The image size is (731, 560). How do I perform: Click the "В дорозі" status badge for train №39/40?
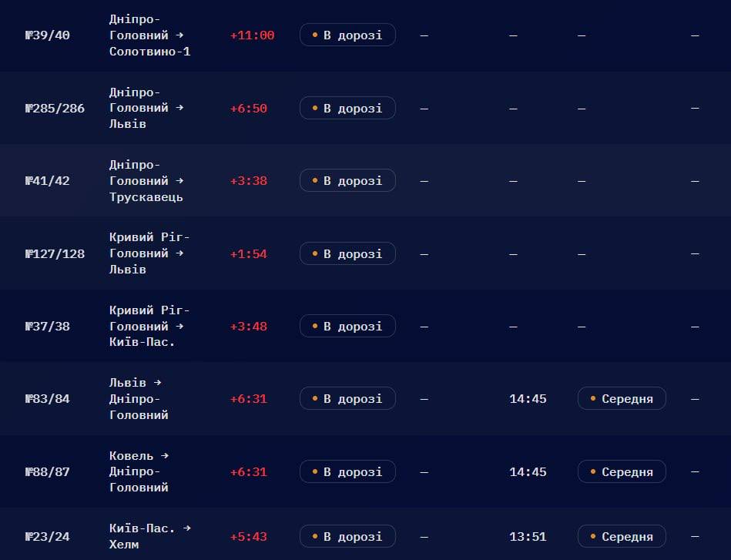coord(348,35)
